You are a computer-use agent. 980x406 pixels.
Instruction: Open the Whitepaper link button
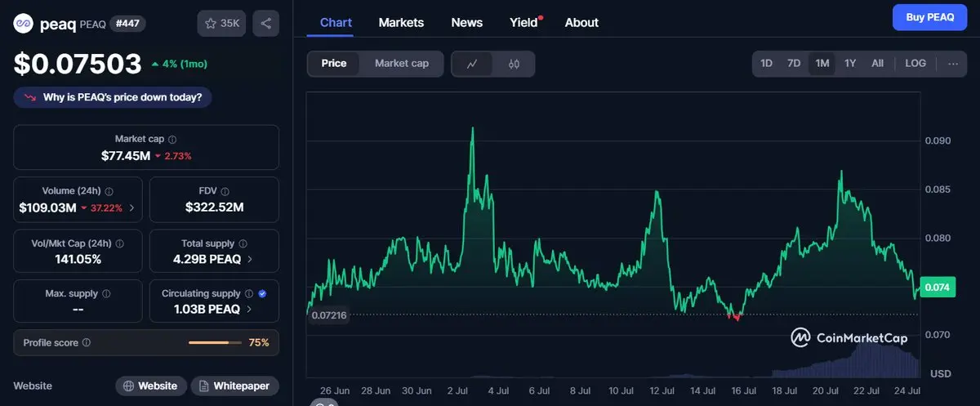(235, 386)
